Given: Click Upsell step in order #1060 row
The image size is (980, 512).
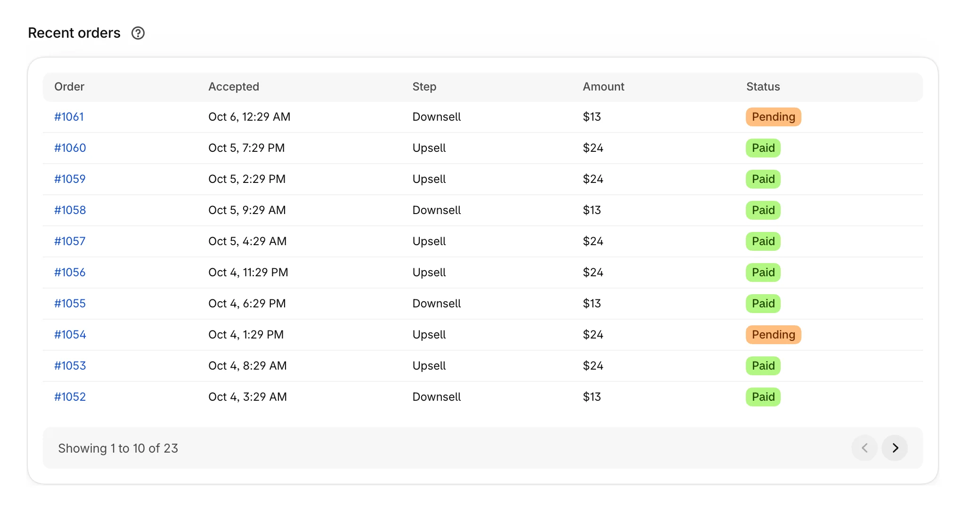Looking at the screenshot, I should 429,148.
